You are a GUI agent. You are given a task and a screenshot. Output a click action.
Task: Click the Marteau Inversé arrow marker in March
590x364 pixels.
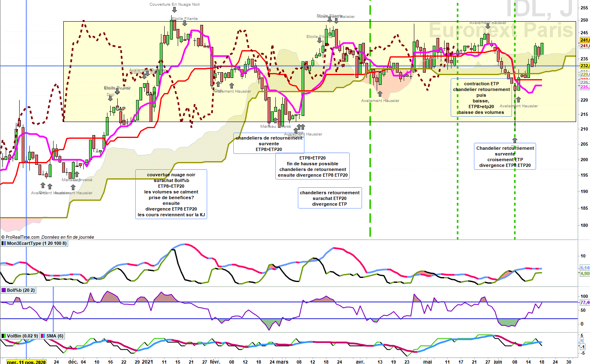(276, 120)
